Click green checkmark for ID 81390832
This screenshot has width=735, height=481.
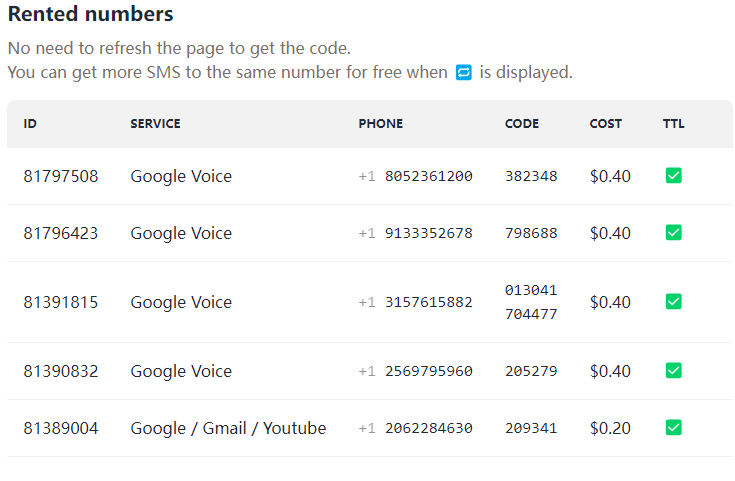click(x=674, y=371)
